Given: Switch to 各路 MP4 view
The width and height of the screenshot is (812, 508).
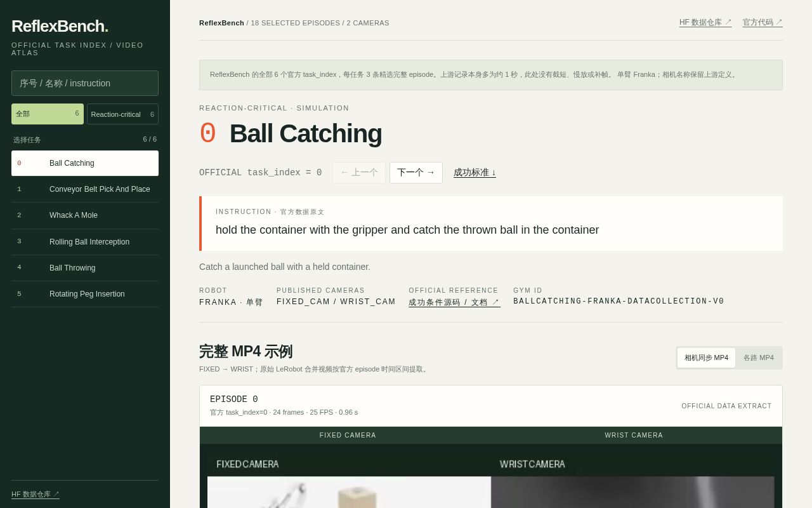Looking at the screenshot, I should coord(759,358).
